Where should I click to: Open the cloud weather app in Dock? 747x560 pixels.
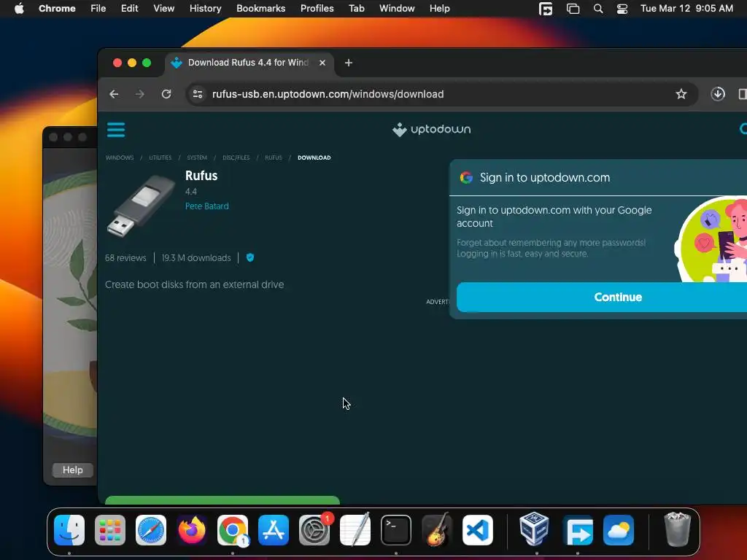tap(619, 530)
